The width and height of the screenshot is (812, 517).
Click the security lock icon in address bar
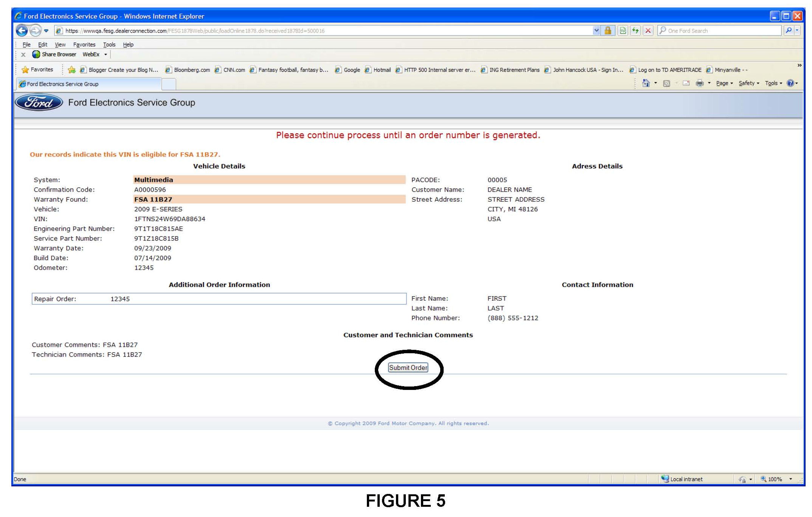pos(608,31)
